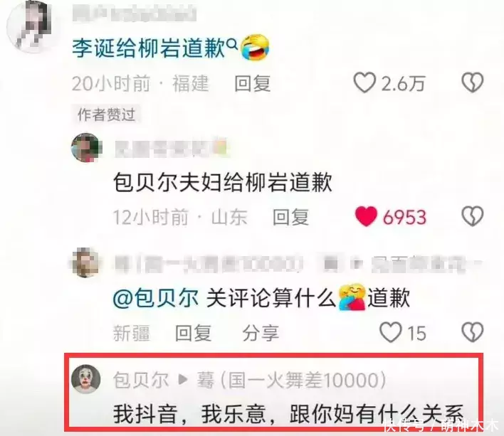Tap the search icon after 李诞给柳岩道歉
Viewport: 504px width, 436px height.
[232, 43]
